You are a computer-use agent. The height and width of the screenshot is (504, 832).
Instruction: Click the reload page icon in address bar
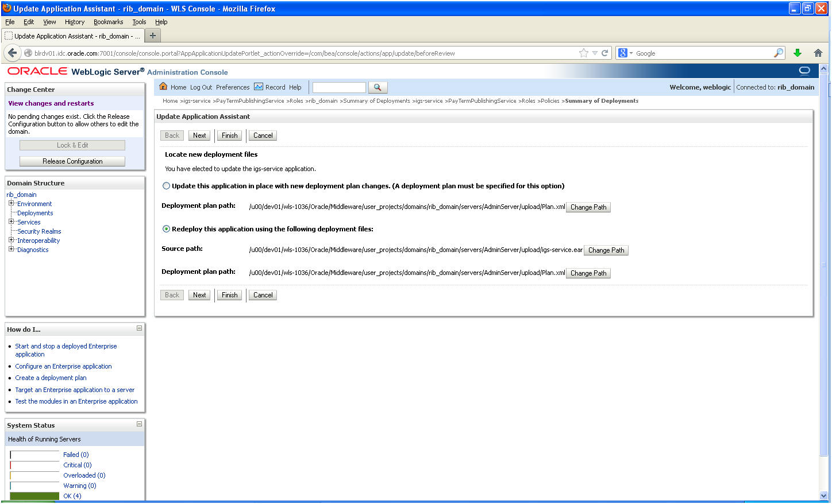604,53
